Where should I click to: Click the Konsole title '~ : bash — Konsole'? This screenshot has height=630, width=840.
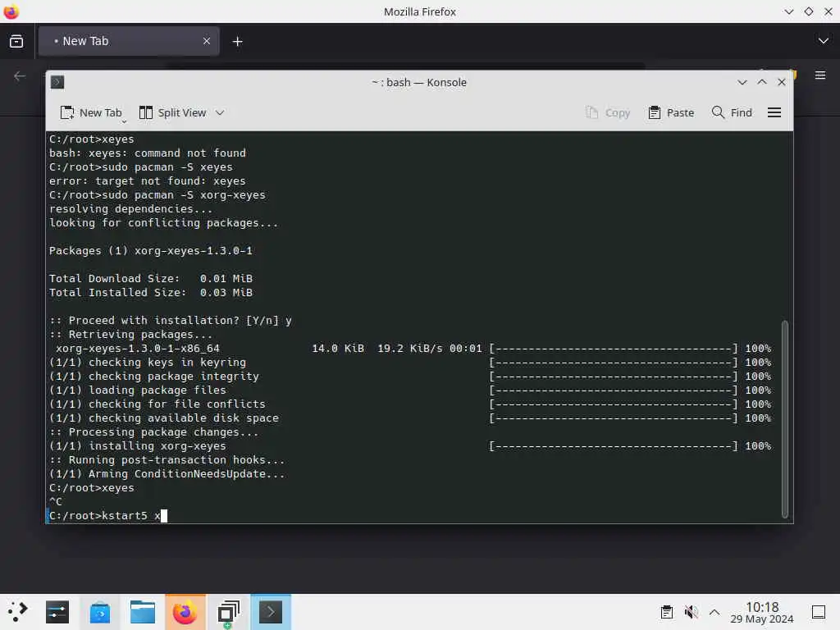click(419, 83)
